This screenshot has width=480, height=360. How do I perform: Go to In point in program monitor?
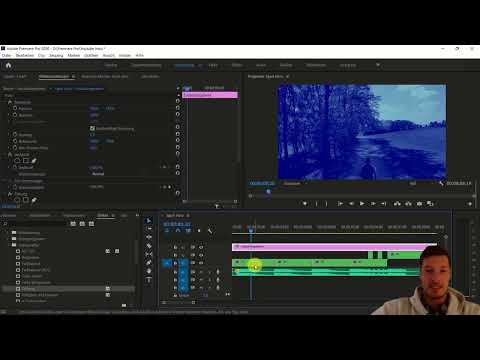[340, 203]
